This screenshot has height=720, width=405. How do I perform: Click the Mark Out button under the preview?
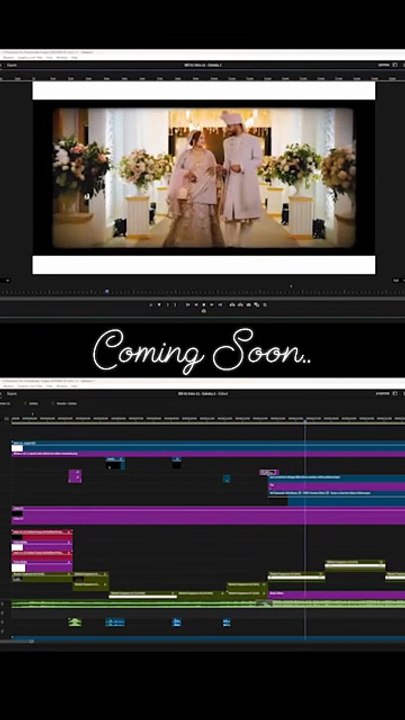(x=175, y=304)
